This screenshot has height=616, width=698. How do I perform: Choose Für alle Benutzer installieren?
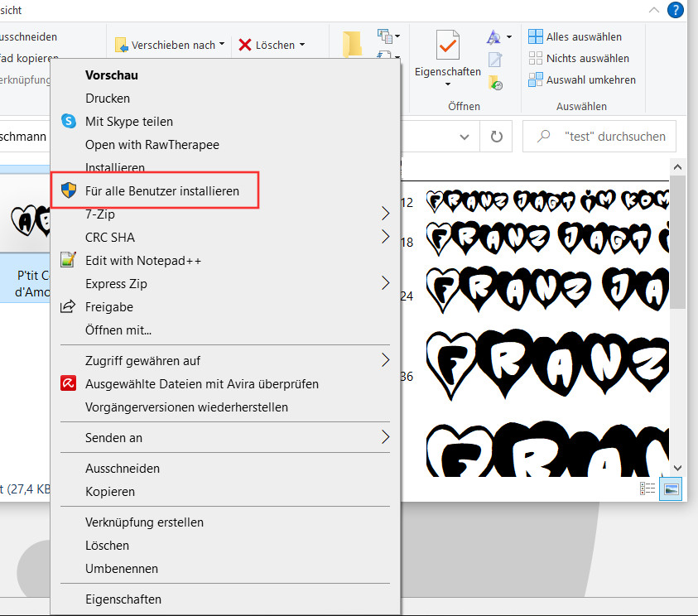[161, 191]
